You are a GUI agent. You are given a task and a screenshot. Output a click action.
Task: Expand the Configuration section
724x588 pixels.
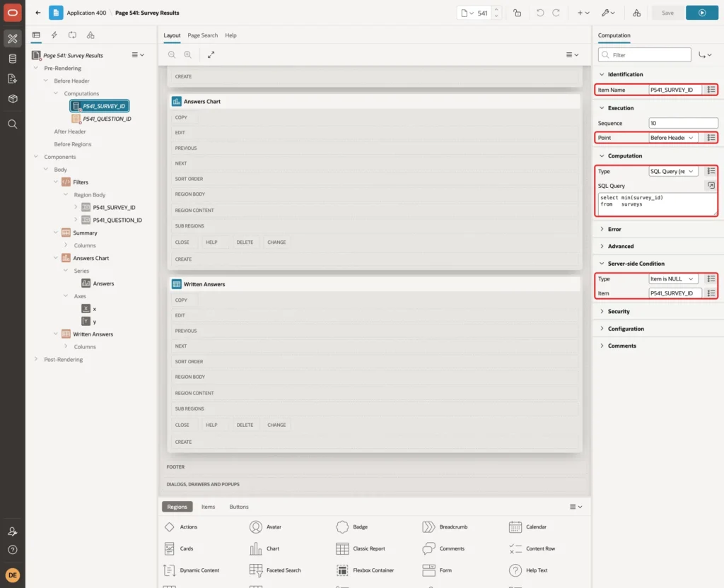(602, 329)
